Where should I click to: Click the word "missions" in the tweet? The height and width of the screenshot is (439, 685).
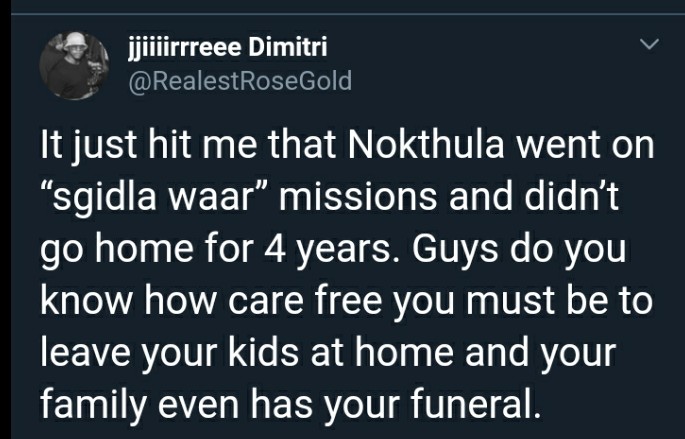coord(358,197)
